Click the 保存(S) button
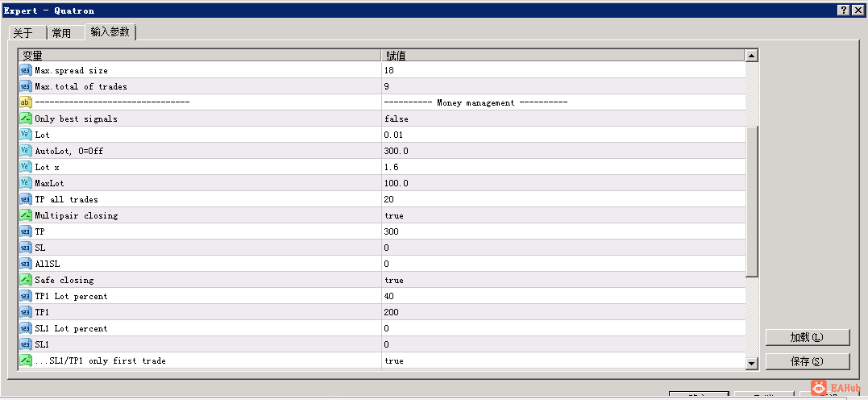This screenshot has width=868, height=400. coord(807,361)
